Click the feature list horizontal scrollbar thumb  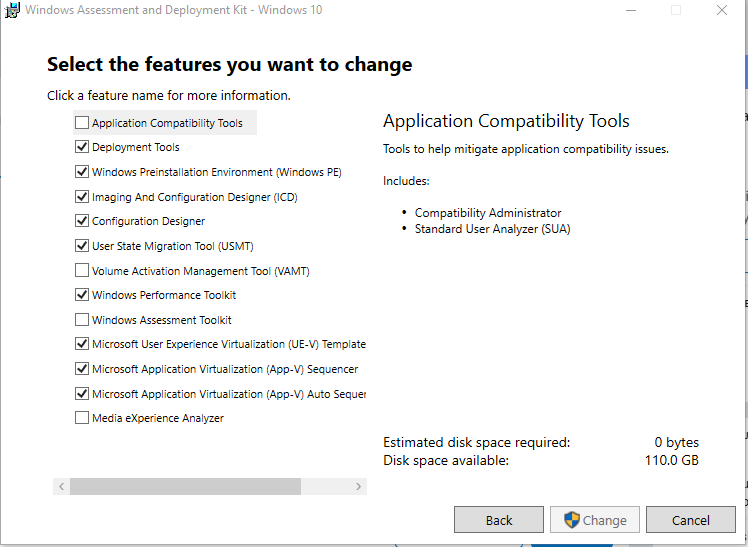185,486
